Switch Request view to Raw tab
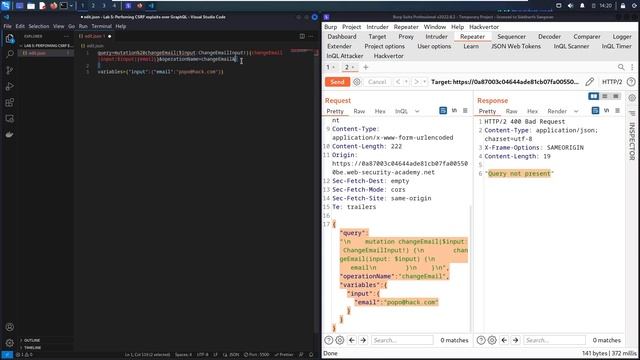The height and width of the screenshot is (360, 640). point(359,111)
